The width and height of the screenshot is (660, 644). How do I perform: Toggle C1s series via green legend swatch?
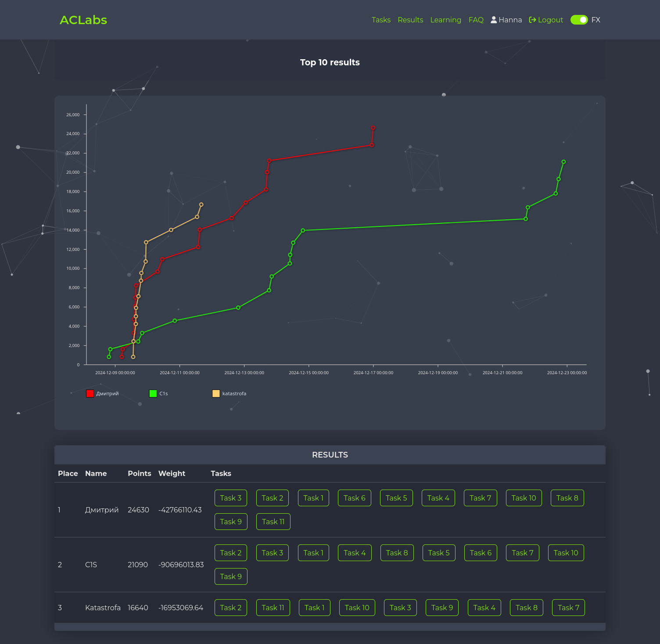(153, 394)
